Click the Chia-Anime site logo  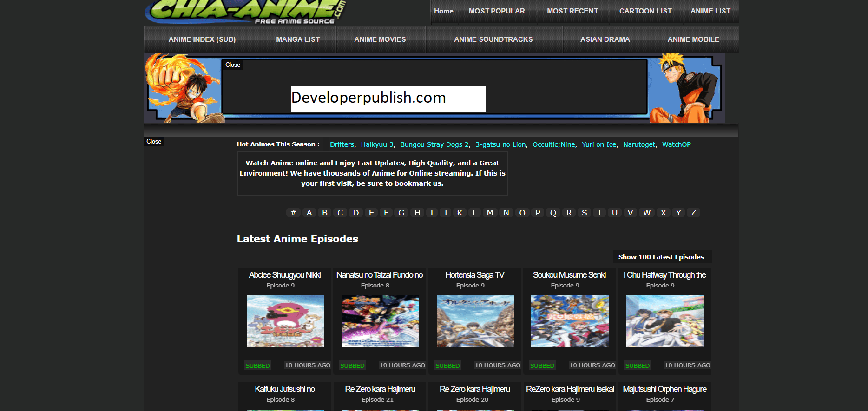pos(245,12)
